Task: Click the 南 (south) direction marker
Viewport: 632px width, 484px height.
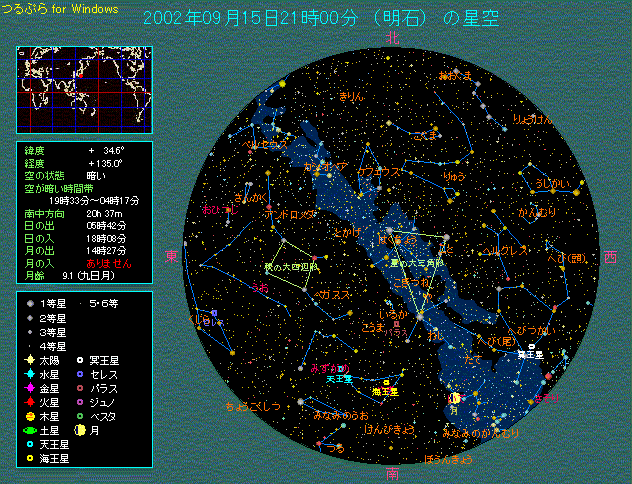Action: coord(392,473)
